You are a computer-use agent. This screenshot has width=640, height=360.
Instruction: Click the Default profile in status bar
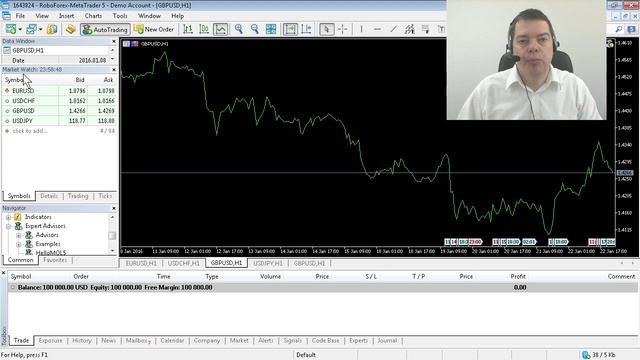click(306, 355)
